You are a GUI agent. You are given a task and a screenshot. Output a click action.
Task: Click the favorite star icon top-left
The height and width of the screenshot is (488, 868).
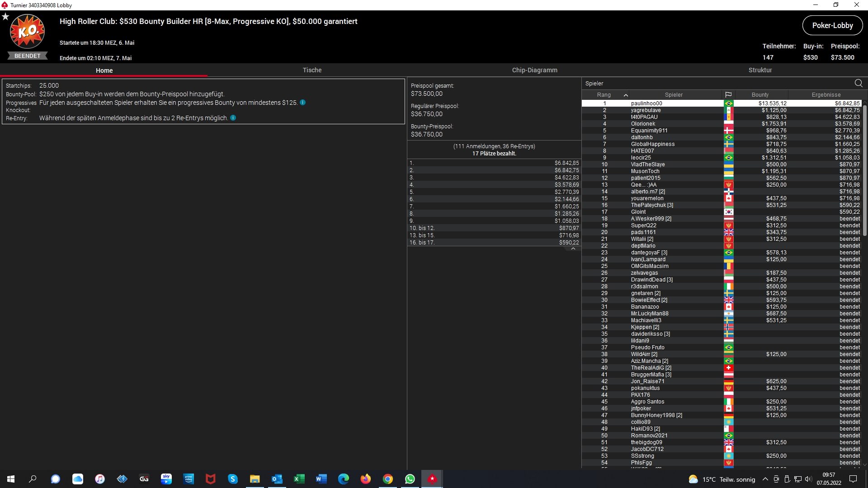coord(5,17)
